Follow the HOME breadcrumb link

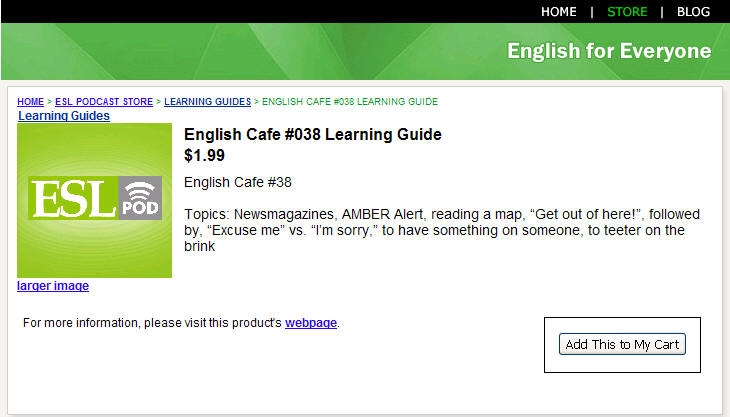[30, 101]
